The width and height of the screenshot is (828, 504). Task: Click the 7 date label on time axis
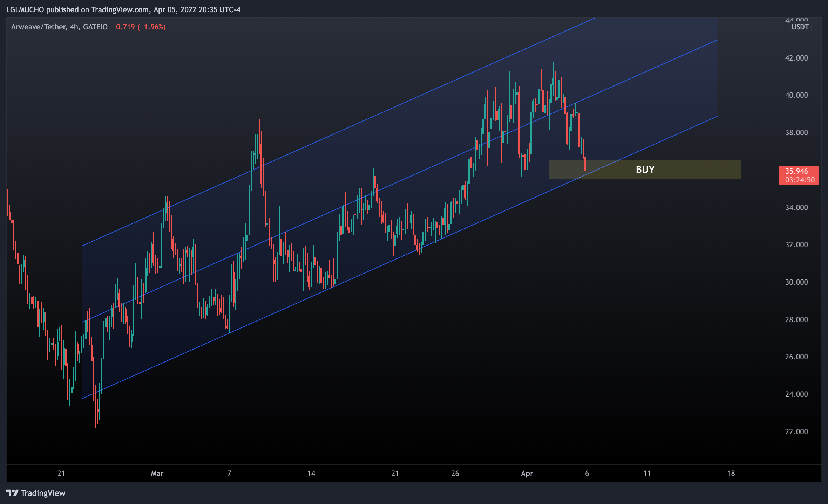point(229,474)
